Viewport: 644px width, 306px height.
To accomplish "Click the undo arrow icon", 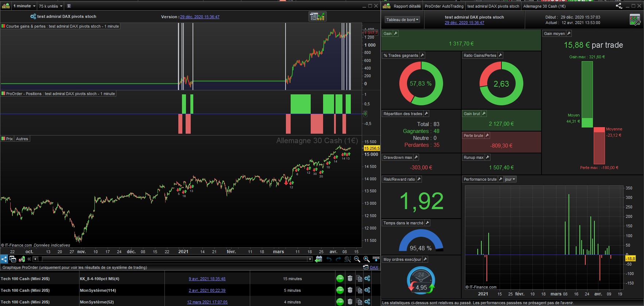I will click(329, 259).
